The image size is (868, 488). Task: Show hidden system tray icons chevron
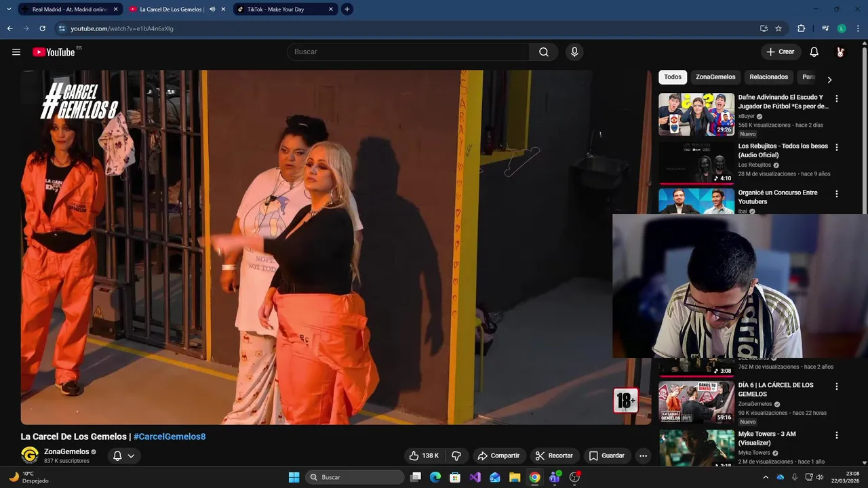pos(766,477)
